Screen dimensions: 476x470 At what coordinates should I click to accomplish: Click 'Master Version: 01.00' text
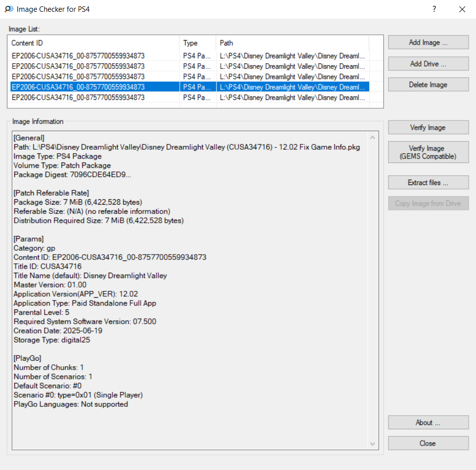click(x=50, y=285)
